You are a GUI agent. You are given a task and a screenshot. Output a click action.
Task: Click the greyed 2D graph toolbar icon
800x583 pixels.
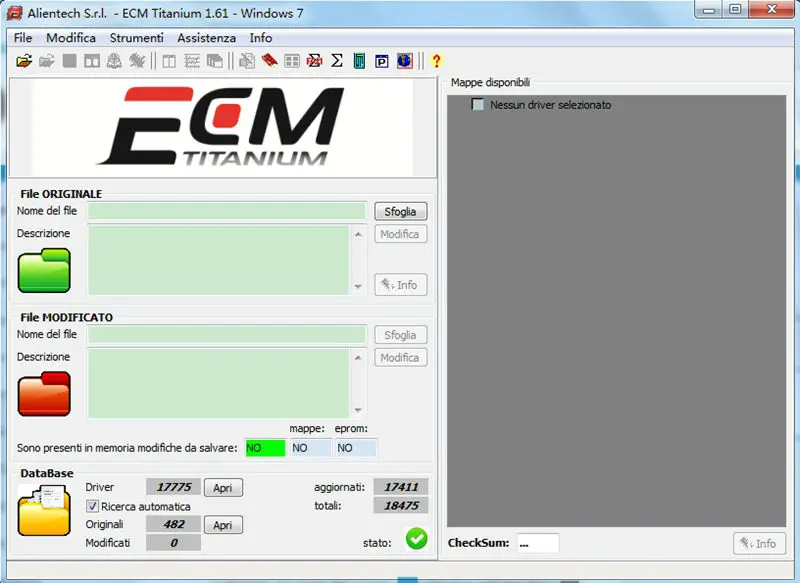(x=137, y=61)
